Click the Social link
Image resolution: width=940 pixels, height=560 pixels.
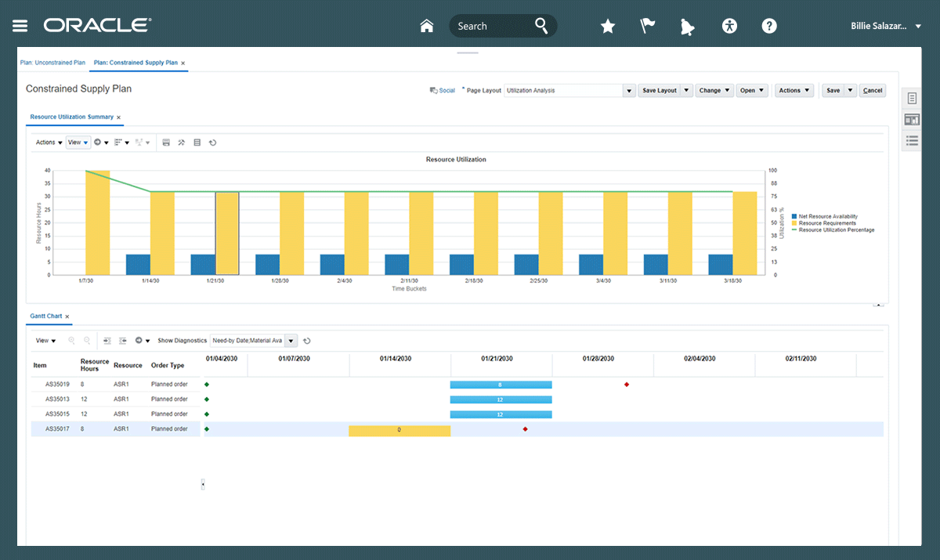[446, 91]
